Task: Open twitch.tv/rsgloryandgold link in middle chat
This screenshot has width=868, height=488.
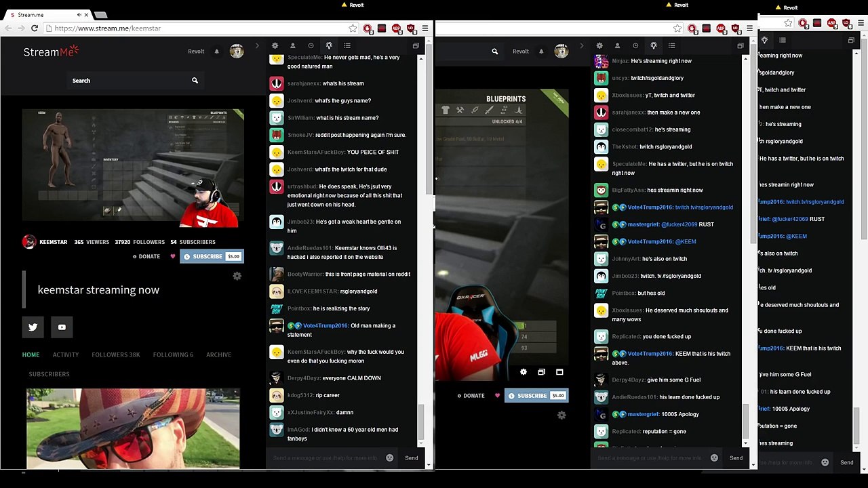Action: pos(704,207)
